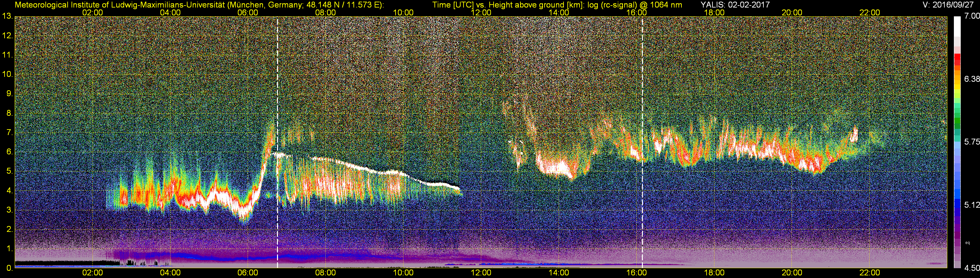The image size is (980, 278).
Task: Click the 0 km height axis label
Action: click(x=9, y=268)
